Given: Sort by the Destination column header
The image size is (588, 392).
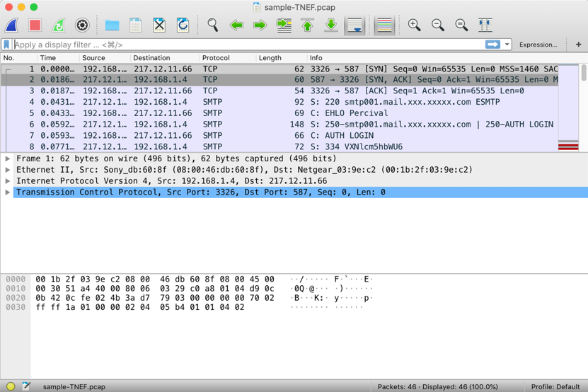Looking at the screenshot, I should (x=165, y=58).
